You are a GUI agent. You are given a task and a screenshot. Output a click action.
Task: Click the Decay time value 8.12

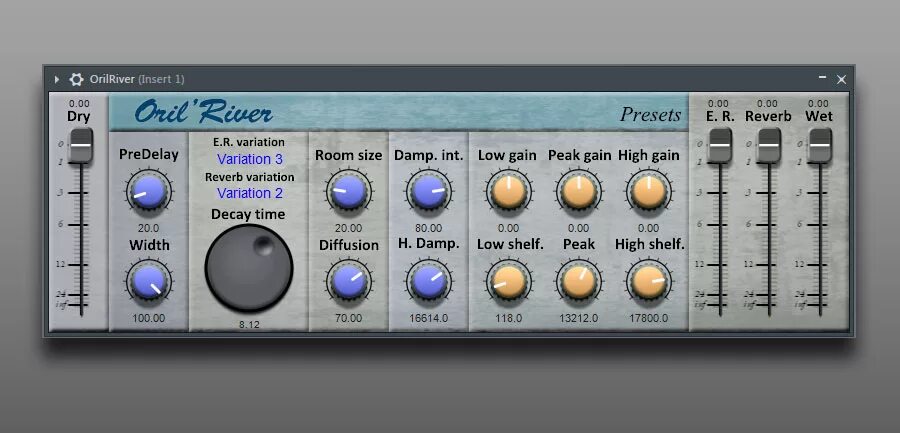click(249, 324)
